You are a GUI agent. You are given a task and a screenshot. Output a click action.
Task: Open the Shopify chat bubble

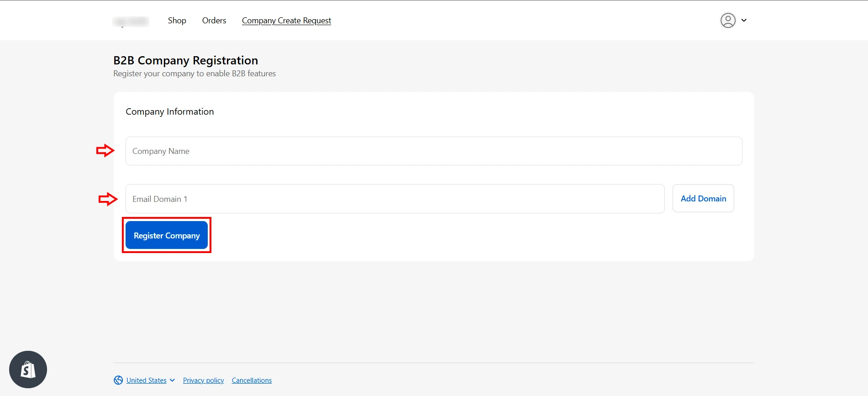tap(28, 370)
